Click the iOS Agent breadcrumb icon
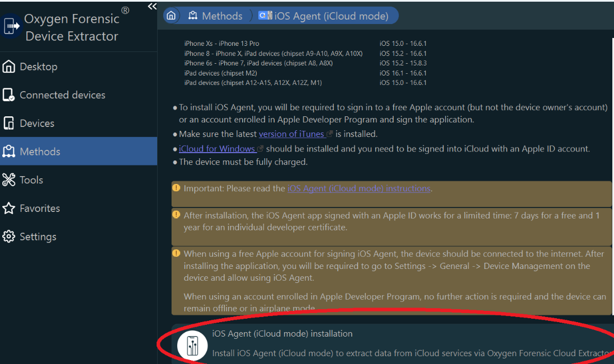Screen dimensions: 614x364 [265, 16]
